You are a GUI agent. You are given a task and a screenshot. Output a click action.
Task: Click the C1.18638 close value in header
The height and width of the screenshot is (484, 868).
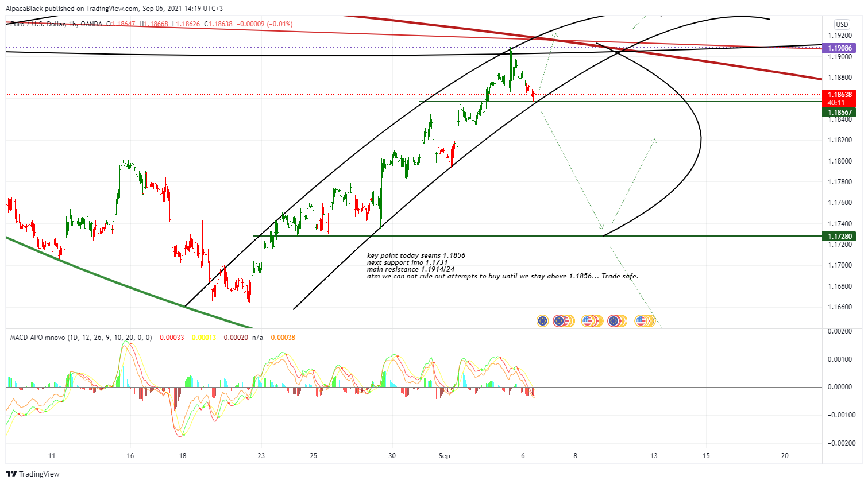(219, 24)
